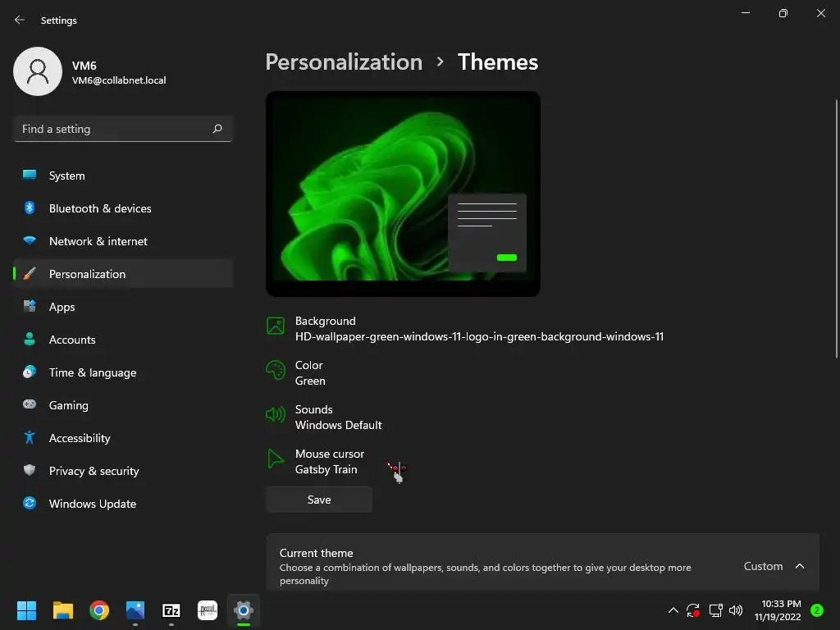Click the Green color value text
Image resolution: width=840 pixels, height=630 pixels.
tap(310, 381)
